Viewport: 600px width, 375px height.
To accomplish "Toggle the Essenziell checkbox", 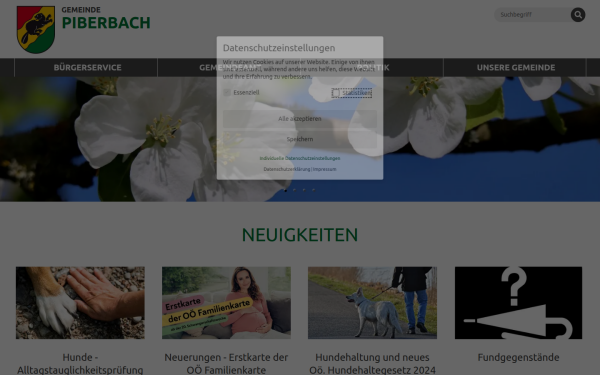I will pyautogui.click(x=227, y=93).
